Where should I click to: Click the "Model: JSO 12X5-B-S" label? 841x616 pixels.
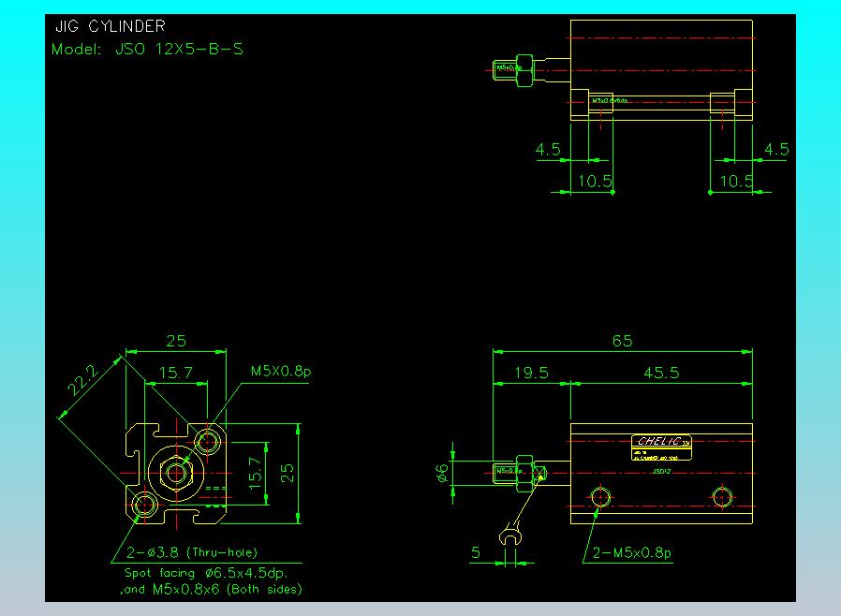147,50
